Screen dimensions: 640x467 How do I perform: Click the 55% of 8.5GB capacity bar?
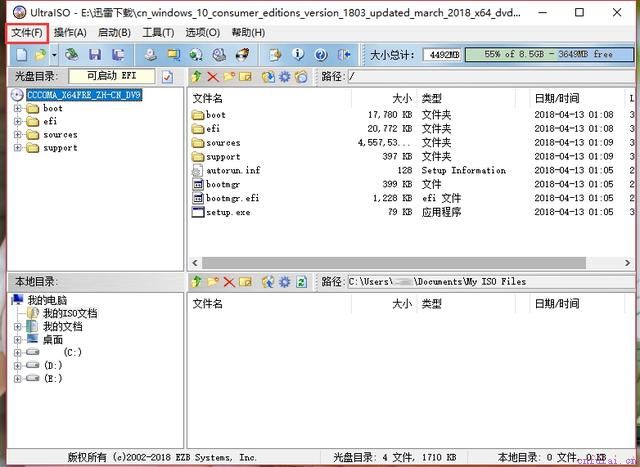click(549, 54)
